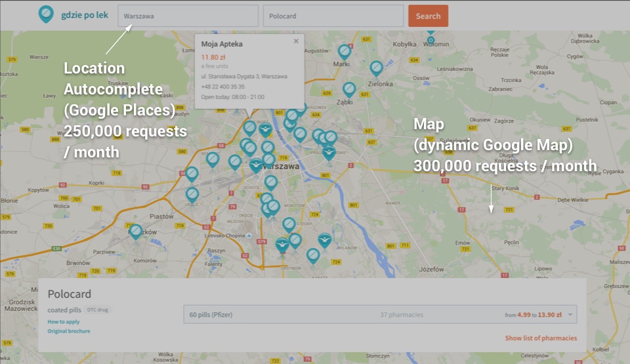Select the bird-logo marker near road 637

pyautogui.click(x=329, y=153)
